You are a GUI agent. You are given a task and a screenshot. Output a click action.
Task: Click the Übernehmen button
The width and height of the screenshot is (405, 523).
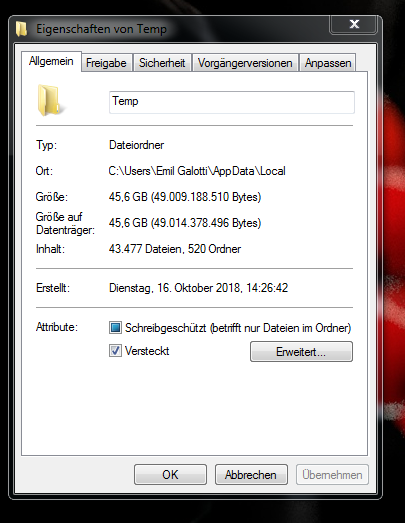click(332, 475)
